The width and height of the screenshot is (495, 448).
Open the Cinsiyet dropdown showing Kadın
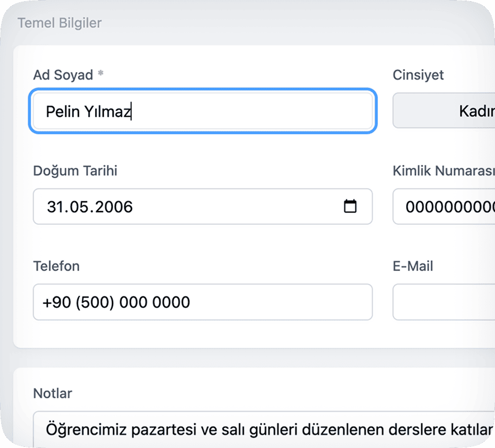pyautogui.click(x=444, y=111)
